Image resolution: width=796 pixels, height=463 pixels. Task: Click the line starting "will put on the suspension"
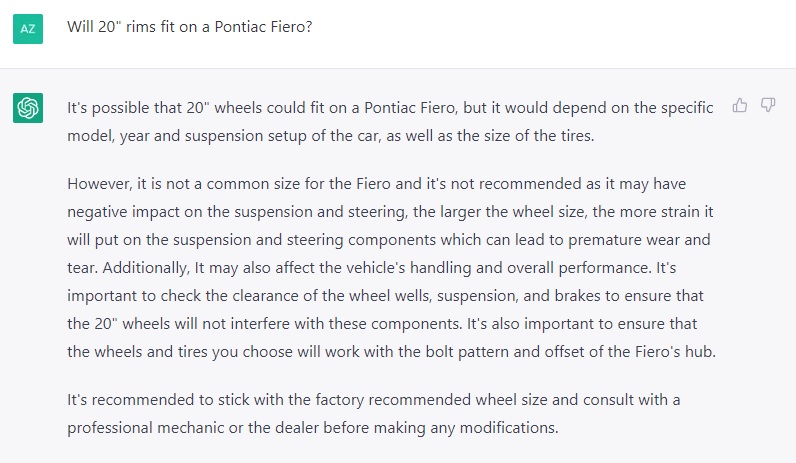(389, 240)
